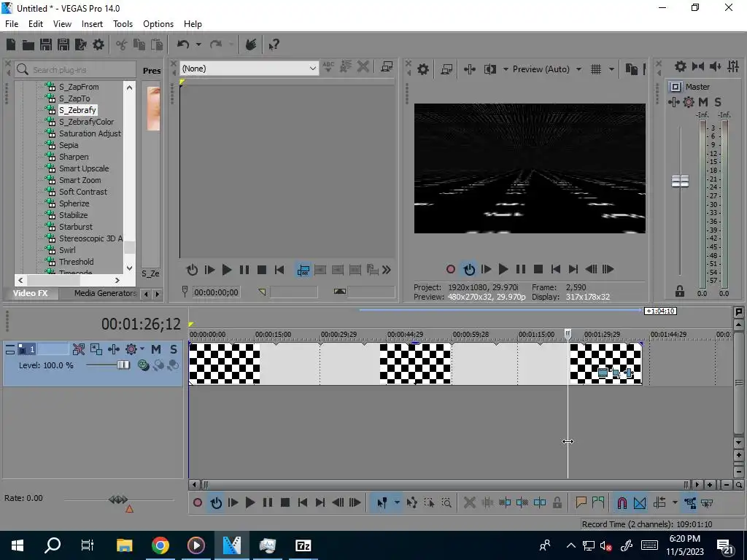This screenshot has height=560, width=747.
Task: Click the Normal Edit Tool
Action: tap(382, 502)
